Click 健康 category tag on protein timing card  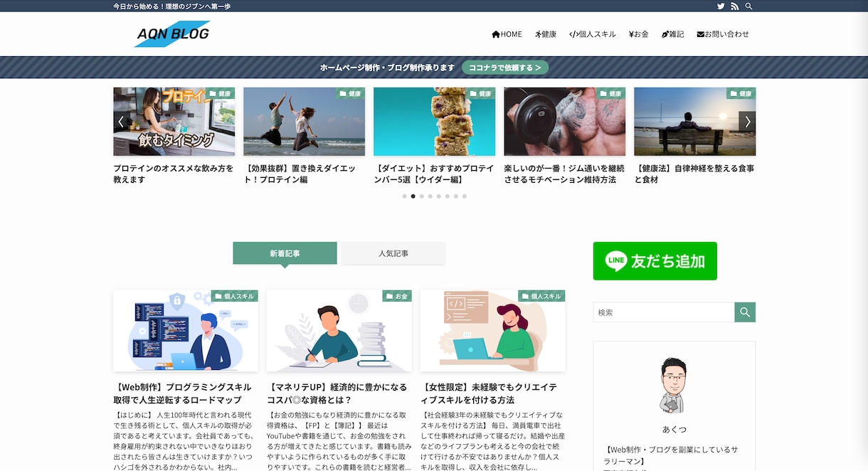point(220,93)
